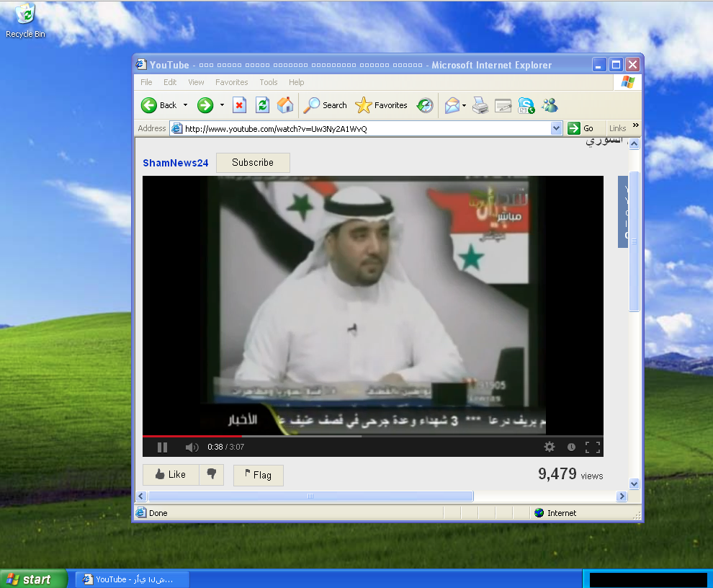
Task: Seek in the video progress bar
Action: pos(373,436)
